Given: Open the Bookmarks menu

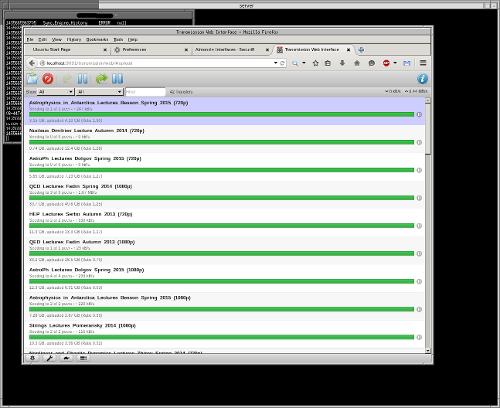Looking at the screenshot, I should [97, 39].
